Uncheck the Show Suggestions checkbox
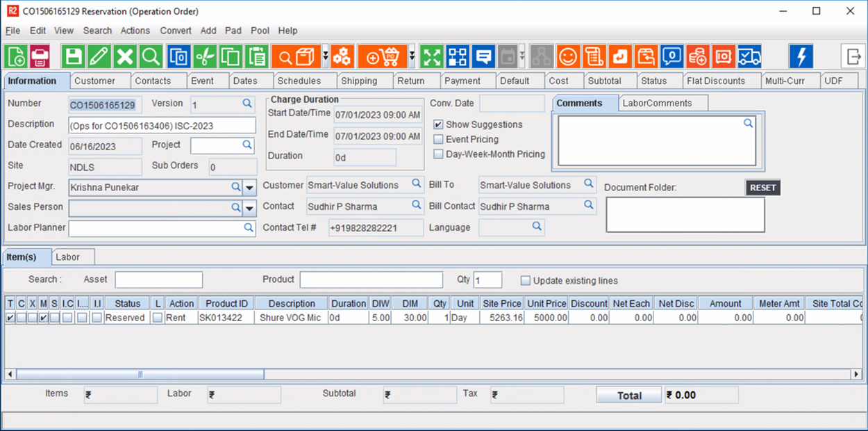868x431 pixels. point(437,124)
